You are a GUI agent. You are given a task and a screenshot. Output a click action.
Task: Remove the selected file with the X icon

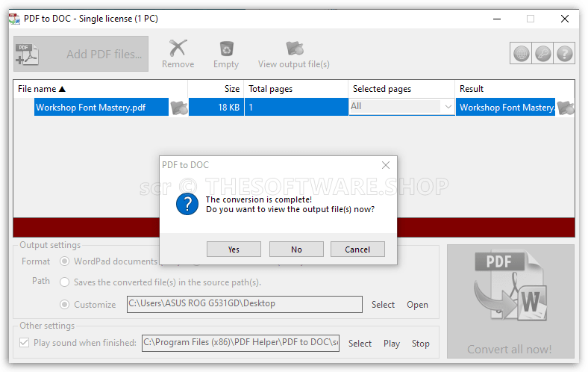click(x=178, y=54)
